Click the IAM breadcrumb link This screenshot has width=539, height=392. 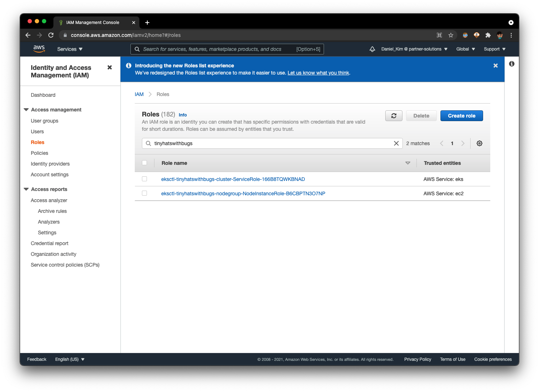(139, 94)
